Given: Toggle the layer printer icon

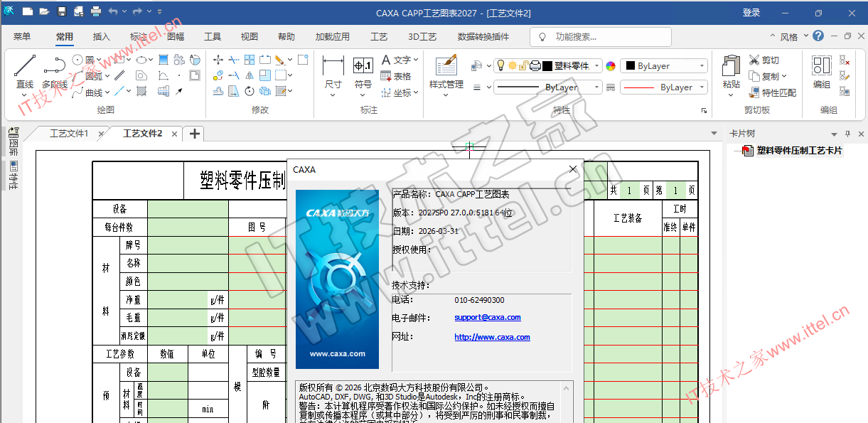Looking at the screenshot, I should click(x=535, y=66).
